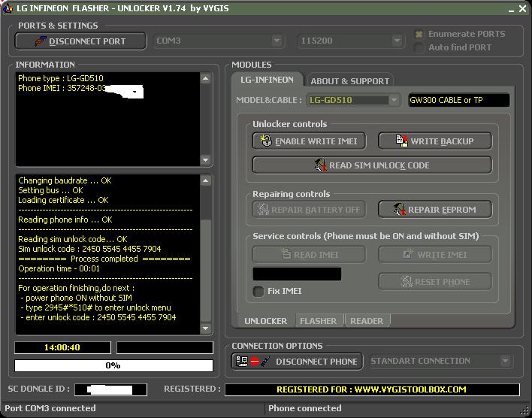
Task: Open the STANDART CONNECTION dropdown
Action: 505,361
